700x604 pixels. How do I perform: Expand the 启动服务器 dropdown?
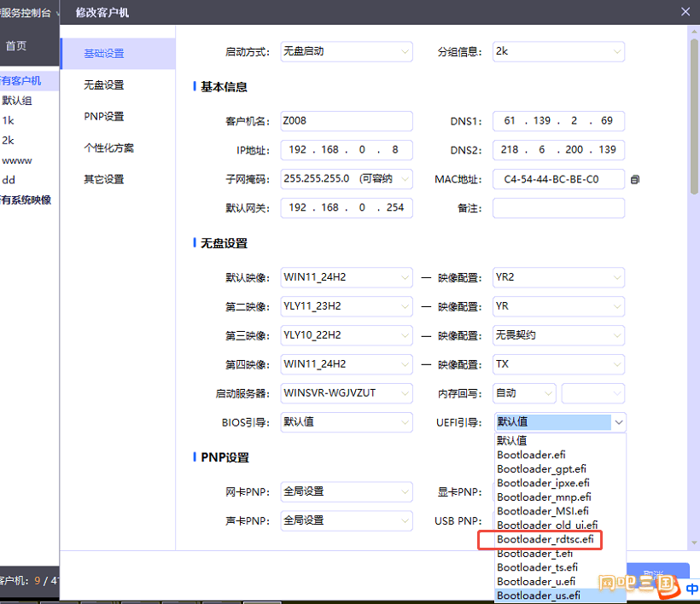tap(347, 393)
